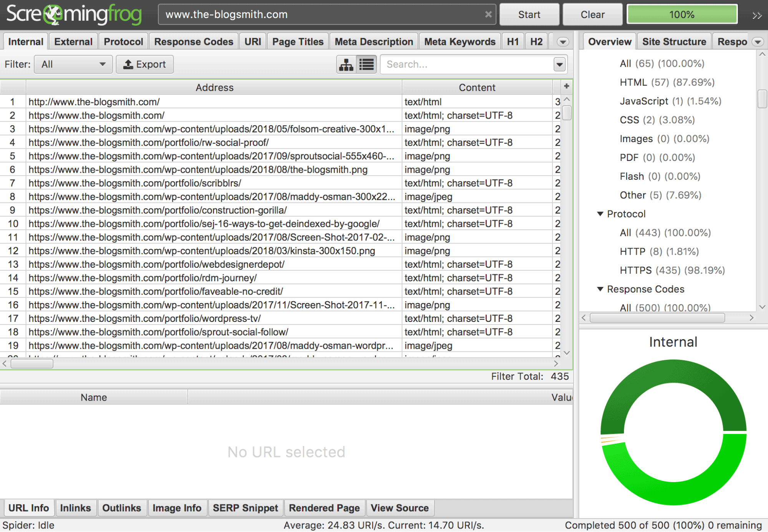Viewport: 768px width, 532px height.
Task: Click the Export button
Action: (144, 65)
